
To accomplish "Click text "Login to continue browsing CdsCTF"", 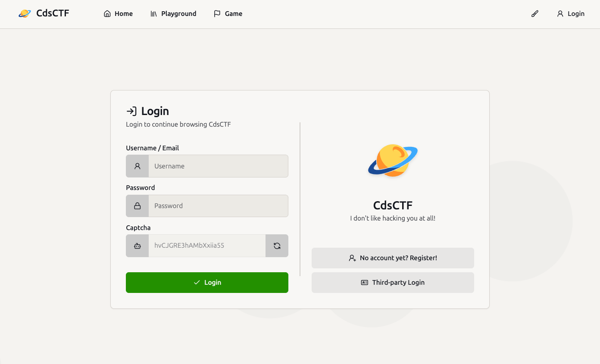I will tap(178, 124).
